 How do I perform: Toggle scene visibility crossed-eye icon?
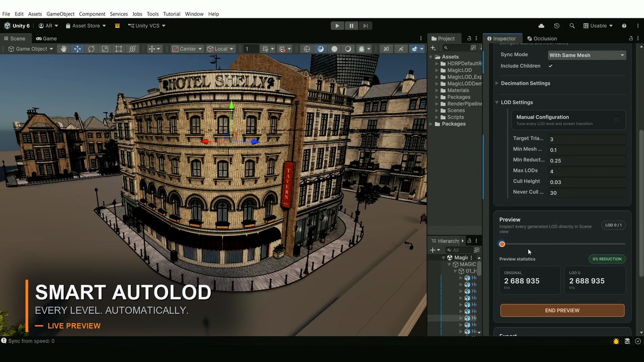(x=386, y=49)
